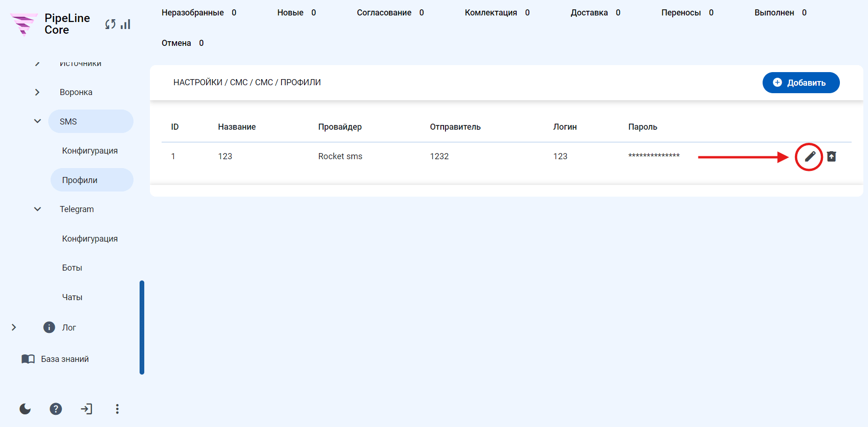Click the masked password cell
Image resolution: width=868 pixels, height=427 pixels.
click(654, 155)
